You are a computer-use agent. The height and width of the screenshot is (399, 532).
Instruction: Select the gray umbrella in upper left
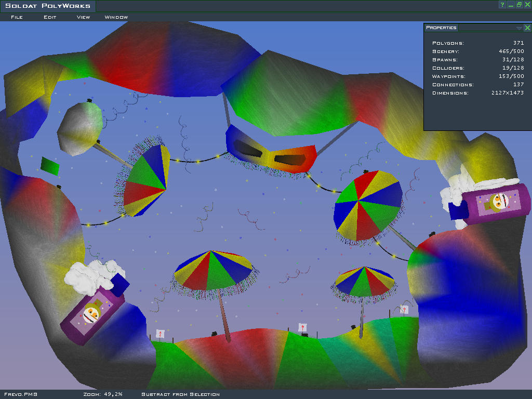pyautogui.click(x=80, y=128)
